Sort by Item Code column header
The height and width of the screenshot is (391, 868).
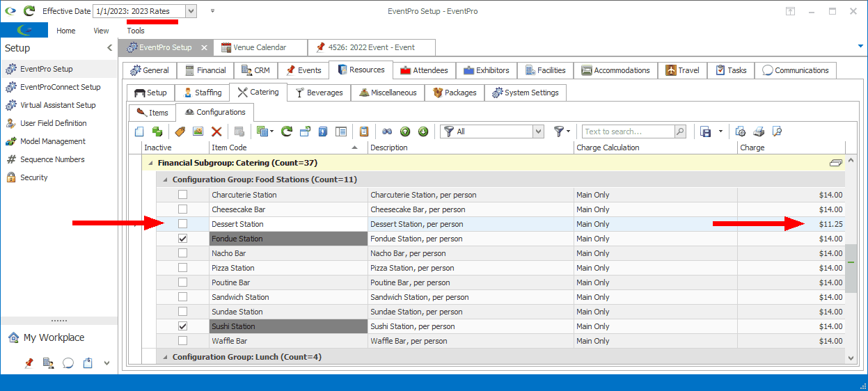[x=288, y=147]
